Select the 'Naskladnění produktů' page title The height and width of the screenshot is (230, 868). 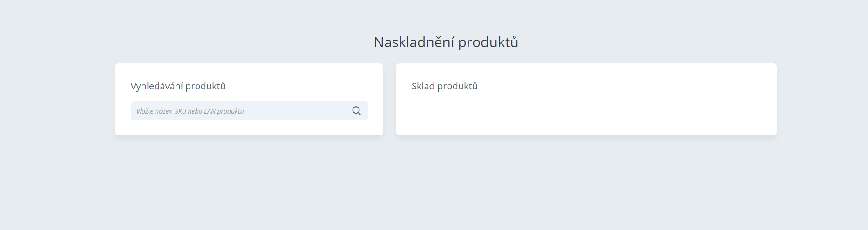(446, 42)
